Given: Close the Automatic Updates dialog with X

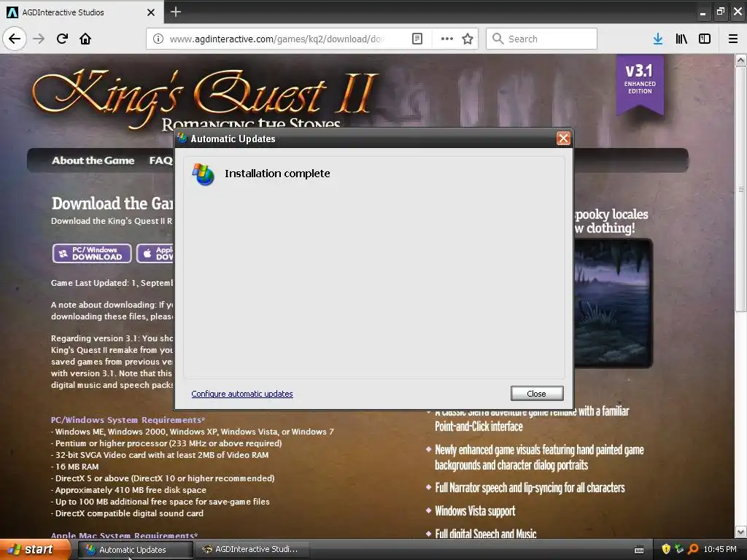Looking at the screenshot, I should click(563, 138).
